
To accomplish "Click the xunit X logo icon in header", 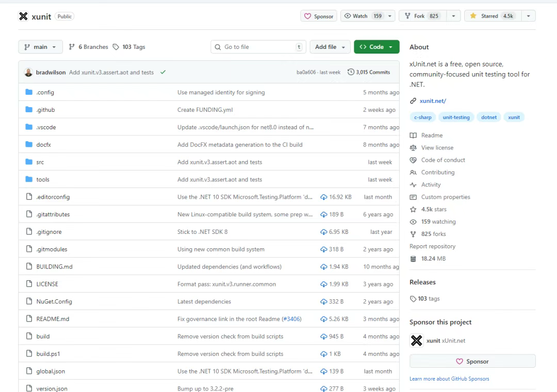I will 23,16.
